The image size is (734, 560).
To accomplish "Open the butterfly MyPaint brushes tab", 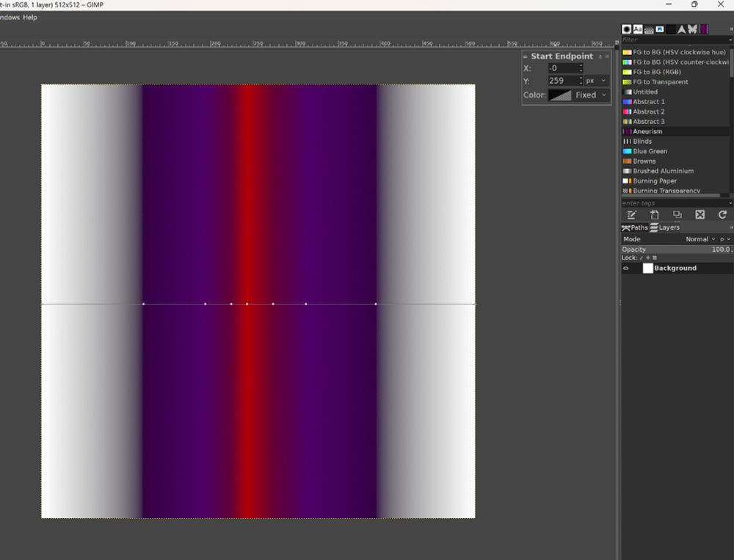I will tap(692, 29).
